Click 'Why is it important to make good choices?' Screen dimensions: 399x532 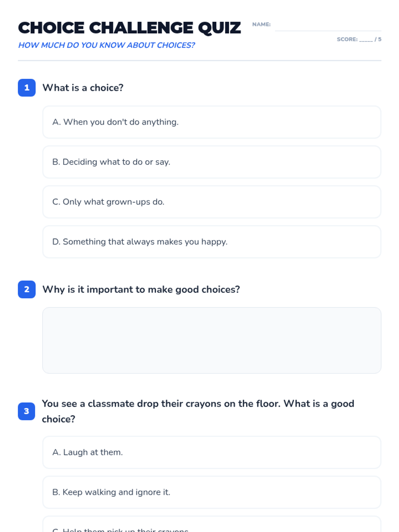coord(141,289)
